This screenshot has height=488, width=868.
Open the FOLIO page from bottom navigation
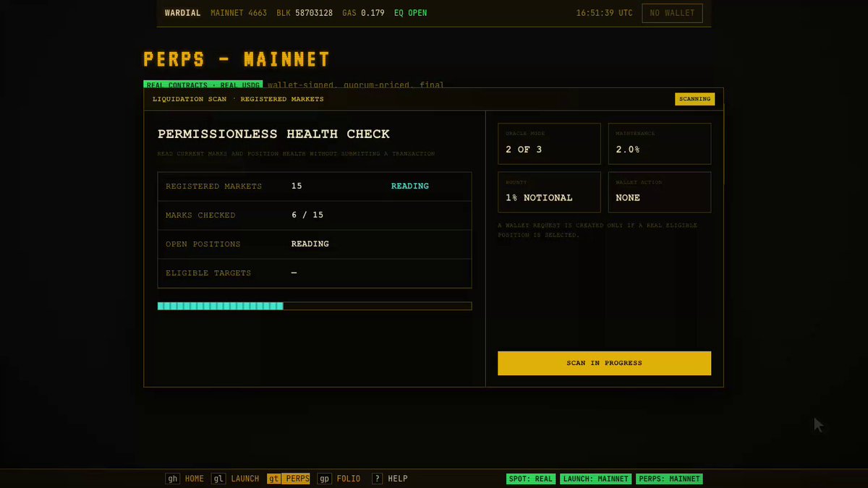(339, 479)
